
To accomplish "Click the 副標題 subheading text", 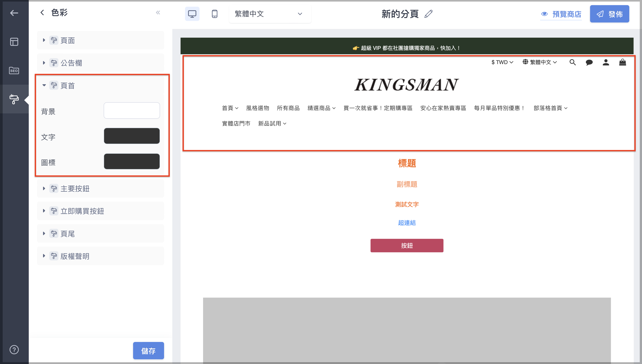I will pos(407,184).
